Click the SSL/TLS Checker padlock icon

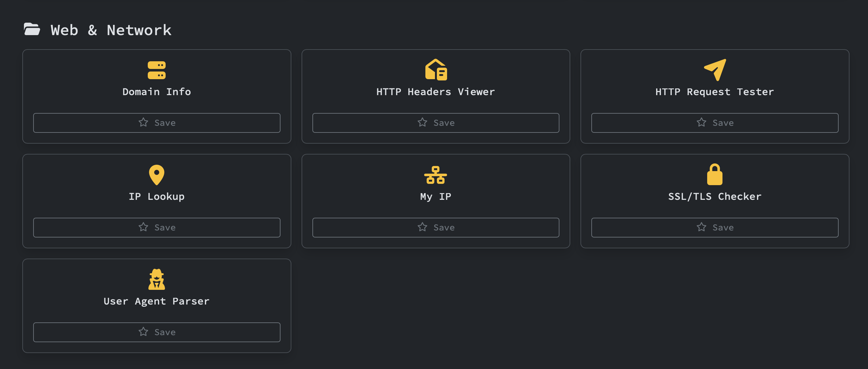point(715,175)
